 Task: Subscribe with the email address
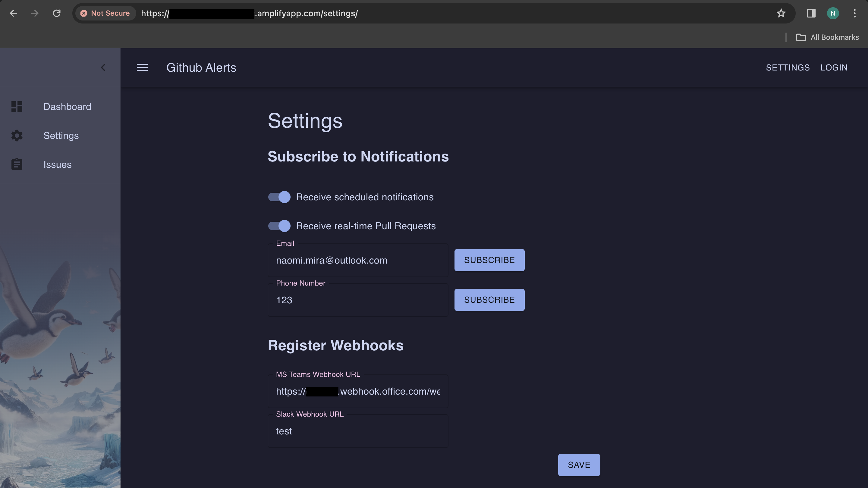489,260
